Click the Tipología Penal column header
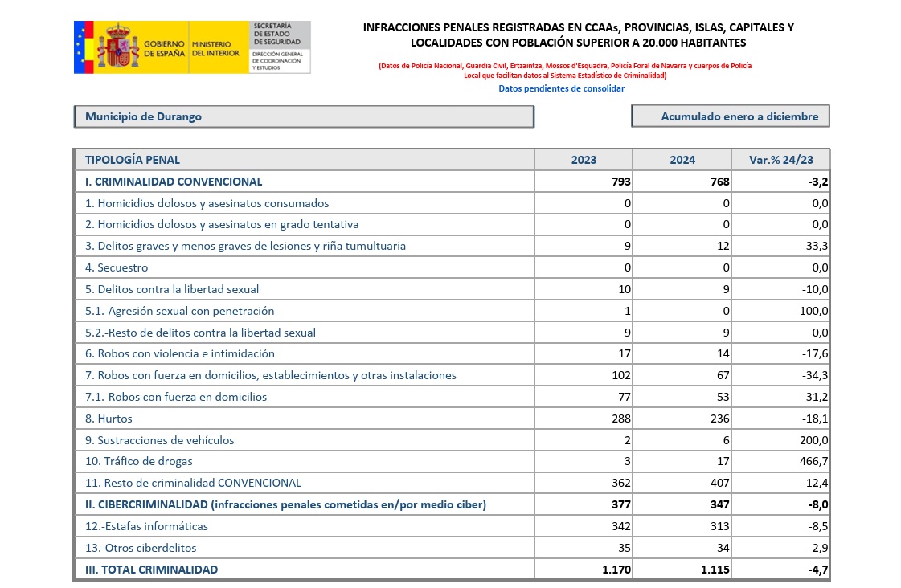 point(133,160)
